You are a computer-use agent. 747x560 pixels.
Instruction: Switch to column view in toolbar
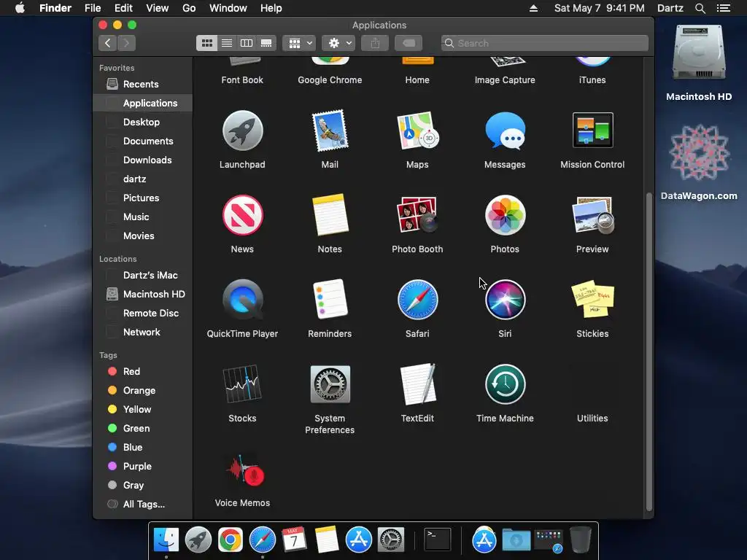click(x=247, y=43)
